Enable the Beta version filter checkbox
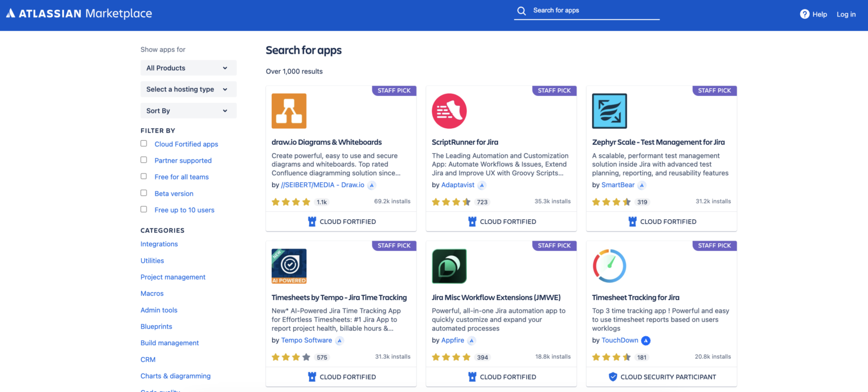Viewport: 868px width, 392px height. point(144,193)
